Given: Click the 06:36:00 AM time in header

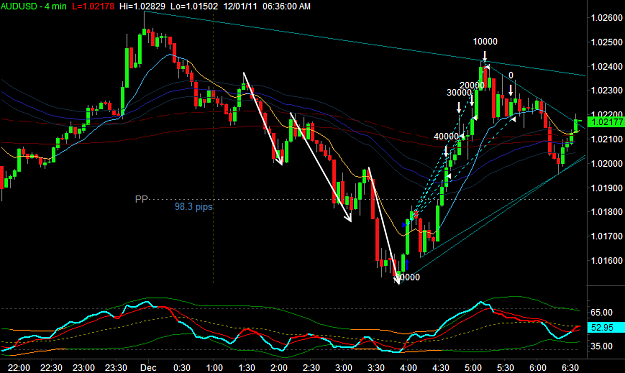Looking at the screenshot, I should coord(287,6).
